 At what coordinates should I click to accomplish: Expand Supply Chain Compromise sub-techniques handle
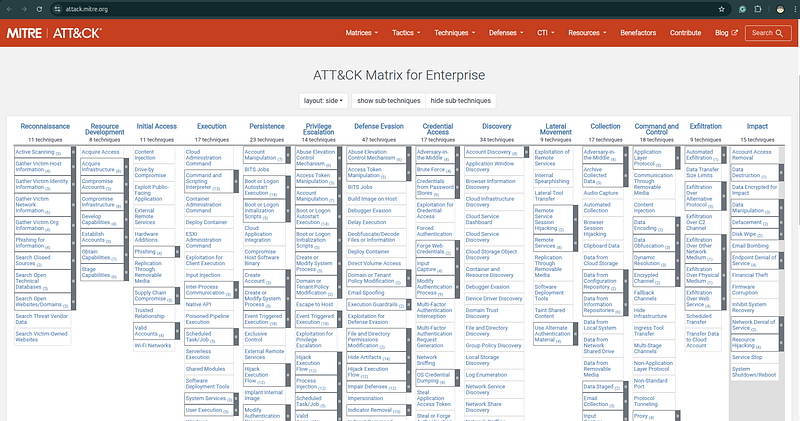tap(177, 295)
